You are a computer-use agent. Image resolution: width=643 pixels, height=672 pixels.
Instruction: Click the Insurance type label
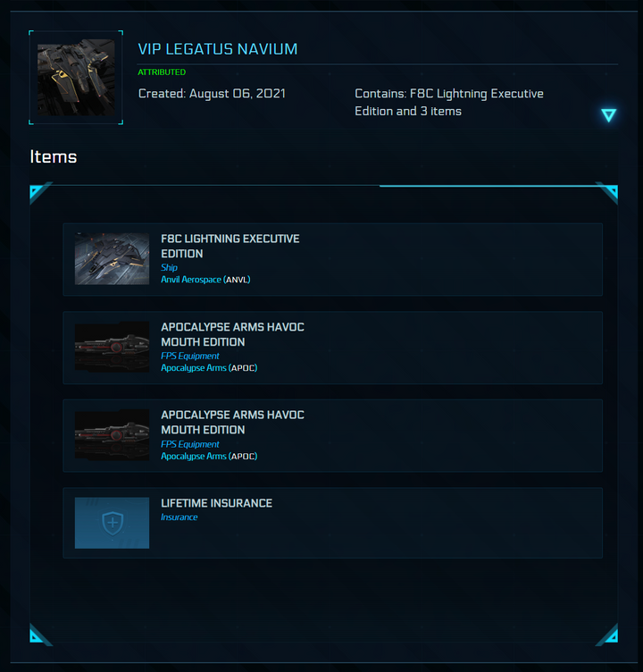pyautogui.click(x=180, y=517)
